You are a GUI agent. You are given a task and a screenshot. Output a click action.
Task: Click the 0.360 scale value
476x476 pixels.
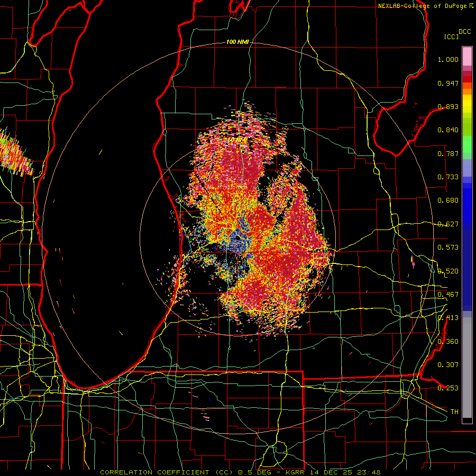[448, 341]
